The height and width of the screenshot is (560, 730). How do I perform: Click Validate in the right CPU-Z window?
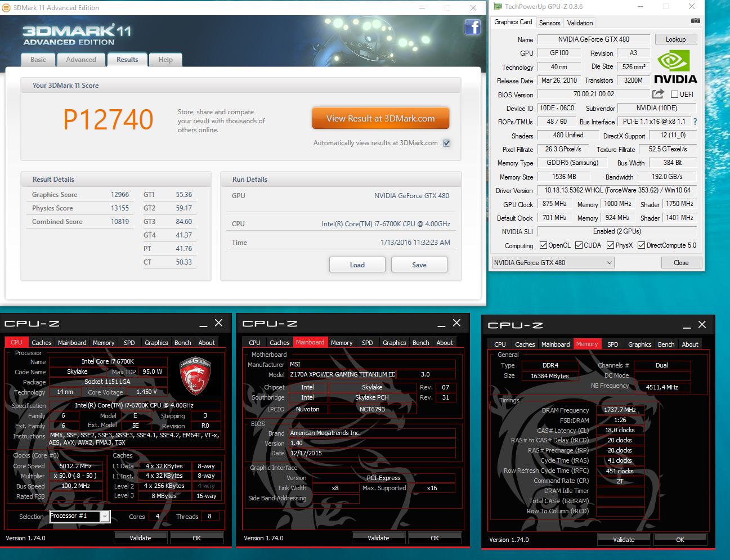624,540
